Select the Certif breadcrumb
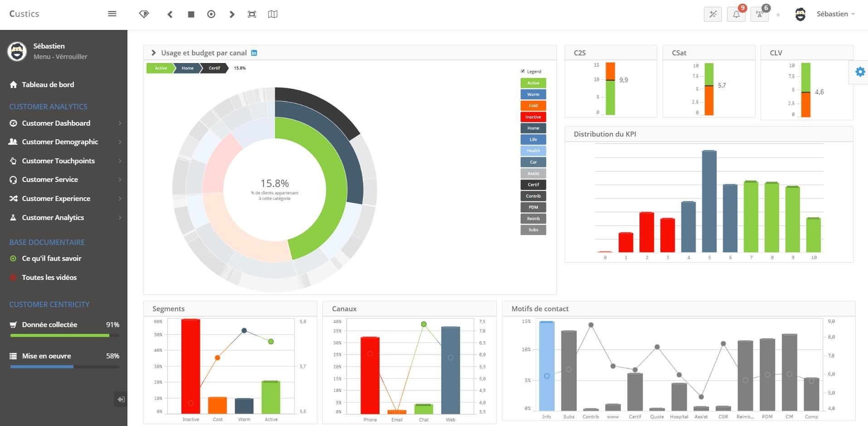The height and width of the screenshot is (426, 868). [x=214, y=68]
